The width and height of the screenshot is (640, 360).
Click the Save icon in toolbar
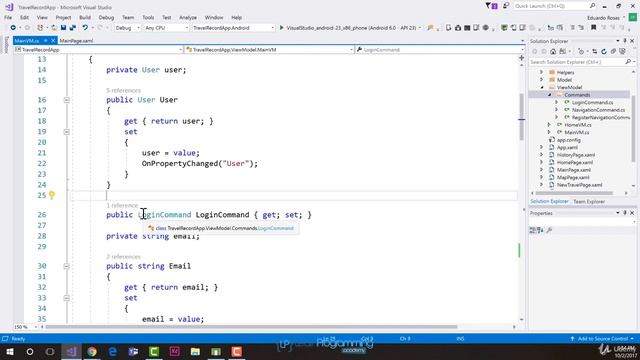(63, 28)
